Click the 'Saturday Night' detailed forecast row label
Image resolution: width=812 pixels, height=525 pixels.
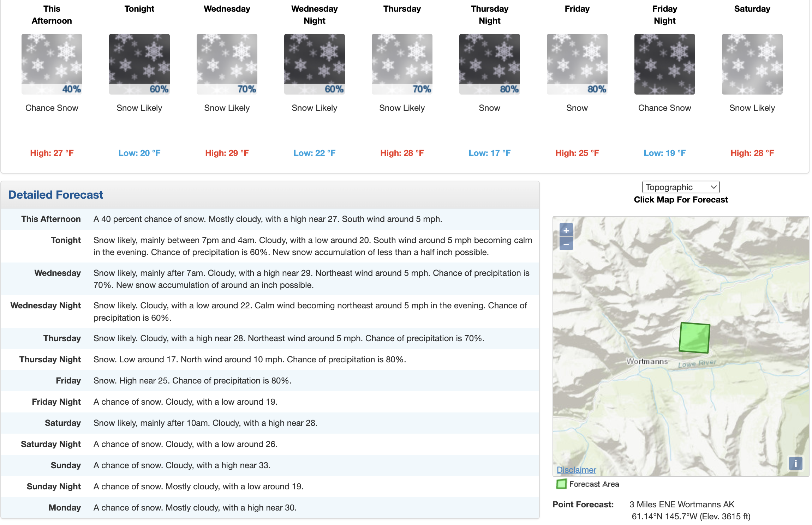pos(51,444)
